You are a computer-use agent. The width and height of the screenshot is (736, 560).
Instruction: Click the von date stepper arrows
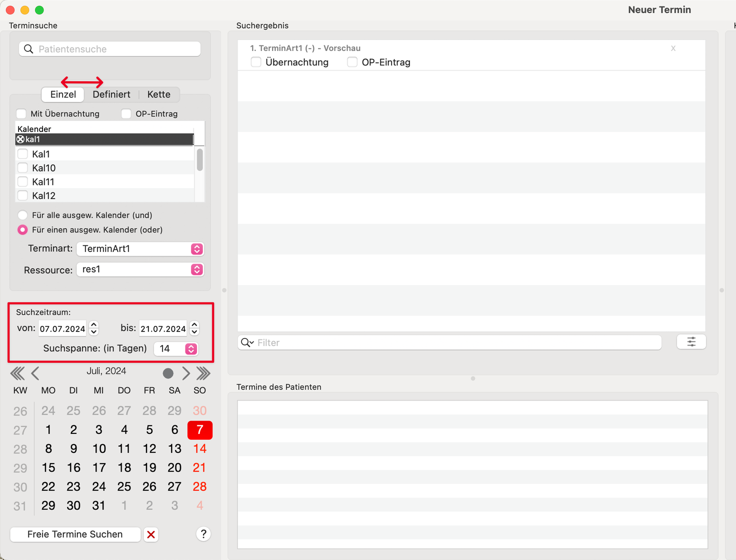[x=93, y=328]
